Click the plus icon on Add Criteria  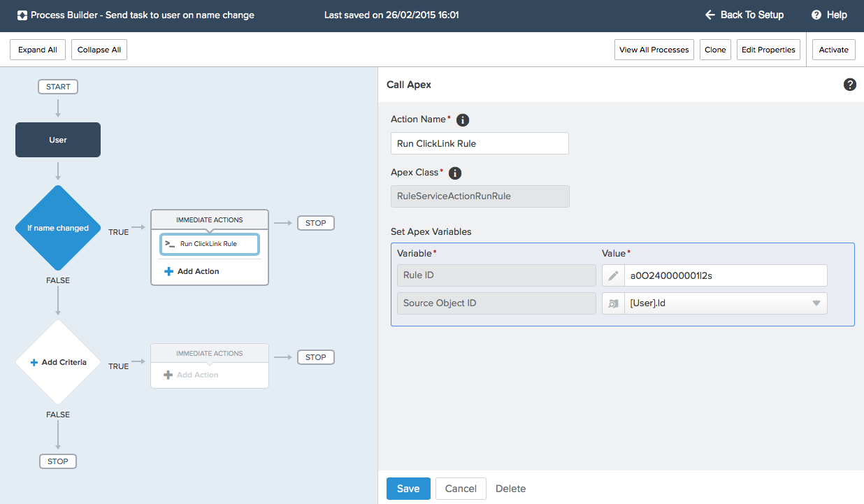[34, 362]
